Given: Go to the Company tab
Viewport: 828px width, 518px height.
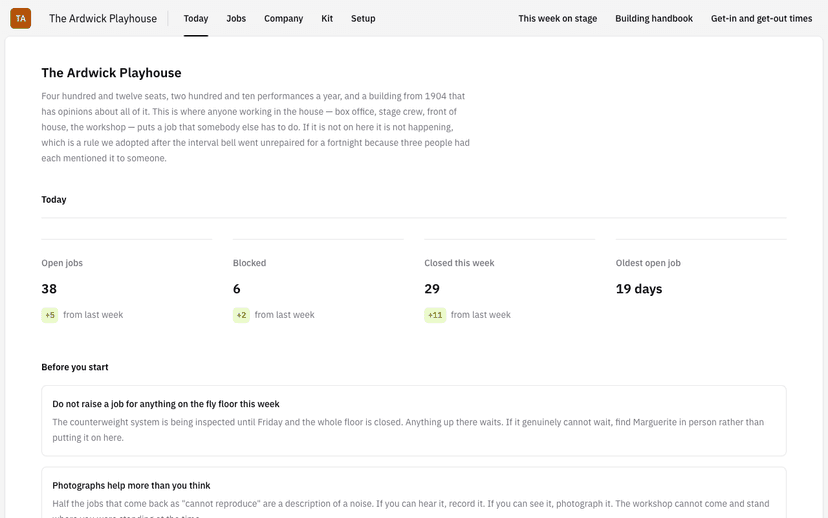Looking at the screenshot, I should click(x=284, y=18).
